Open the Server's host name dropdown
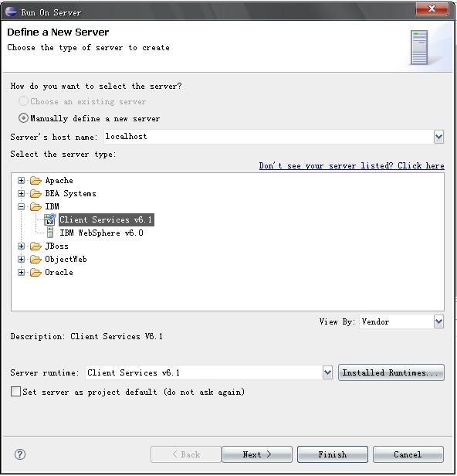 (x=438, y=137)
